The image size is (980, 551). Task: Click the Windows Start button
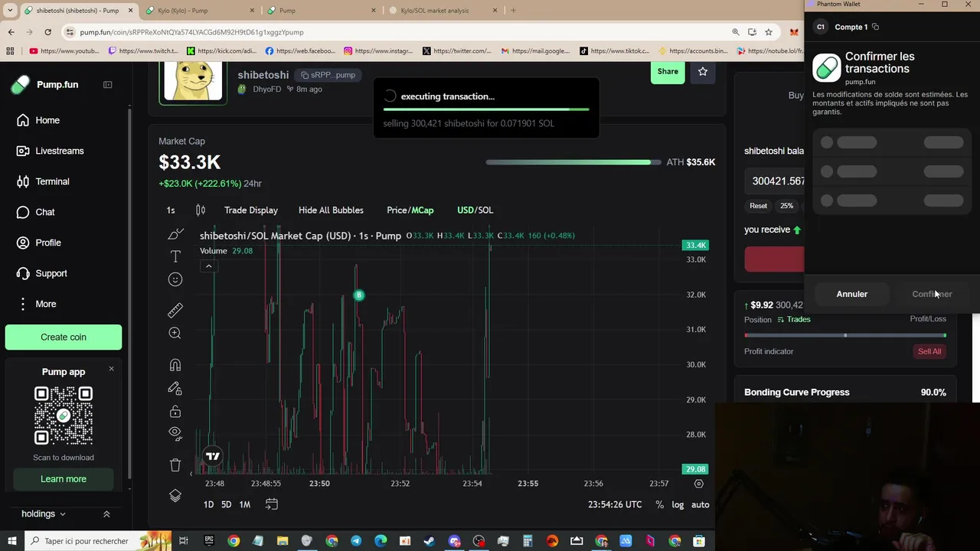[x=11, y=541]
